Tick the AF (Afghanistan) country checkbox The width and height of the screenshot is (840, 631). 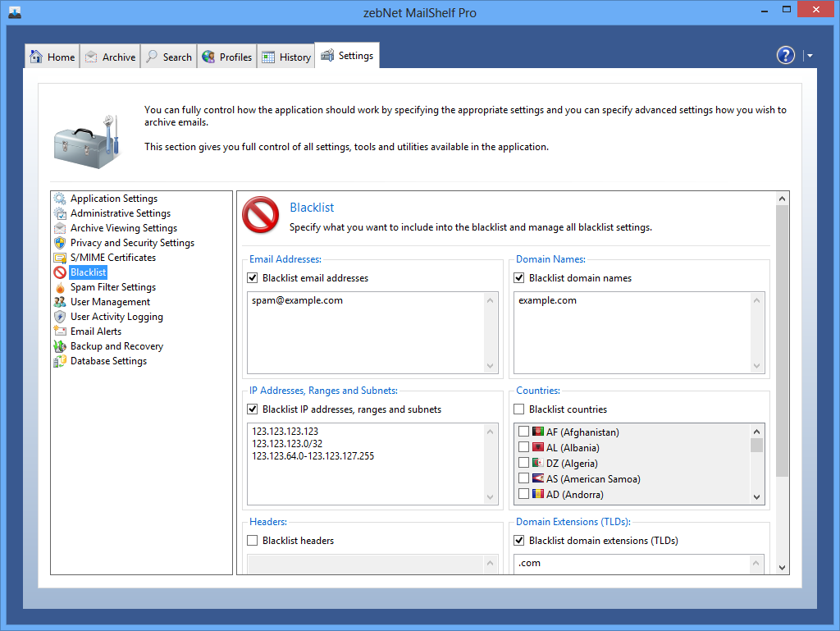[x=524, y=432]
